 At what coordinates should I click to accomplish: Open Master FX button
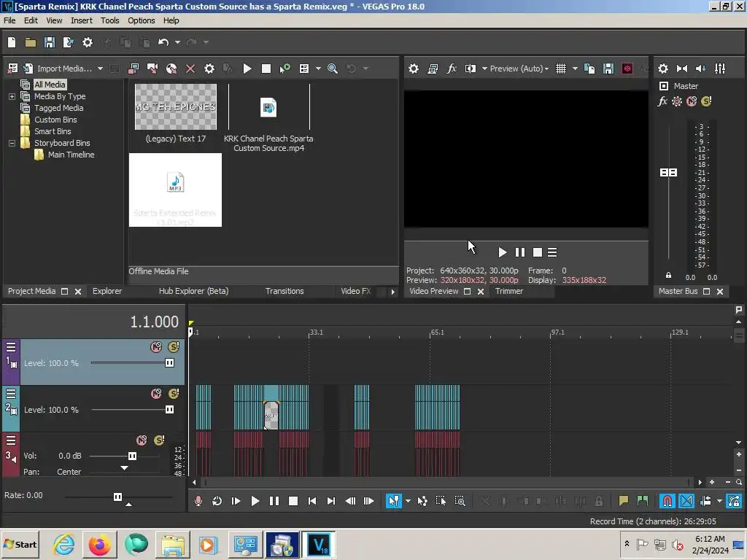coord(662,101)
